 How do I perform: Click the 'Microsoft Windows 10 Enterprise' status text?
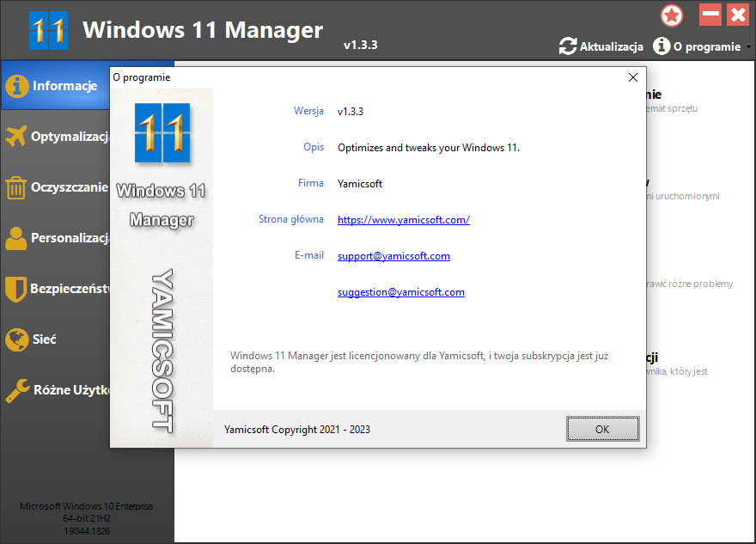(86, 506)
